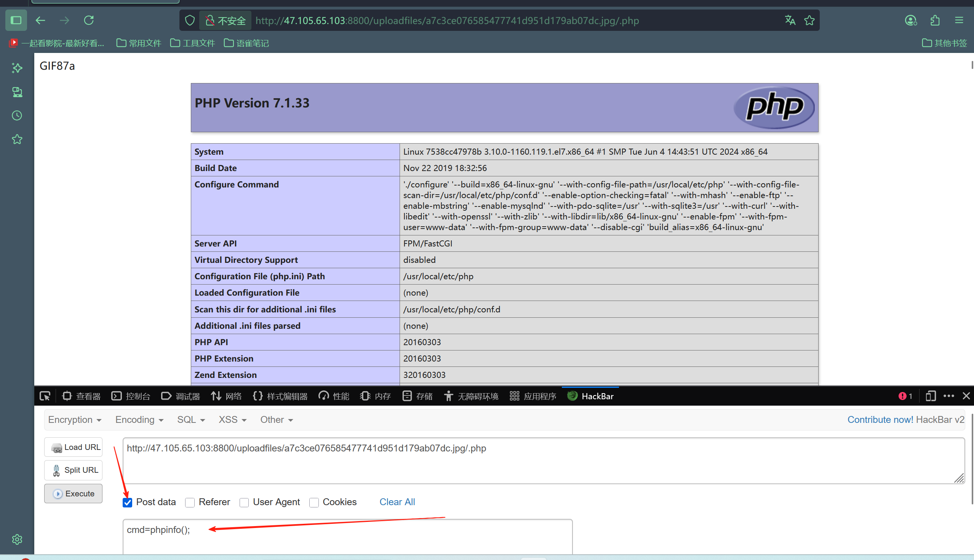
Task: Reload the current page
Action: click(89, 20)
